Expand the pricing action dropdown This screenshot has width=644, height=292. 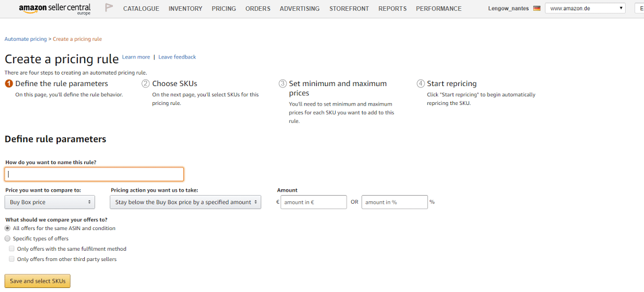[186, 203]
